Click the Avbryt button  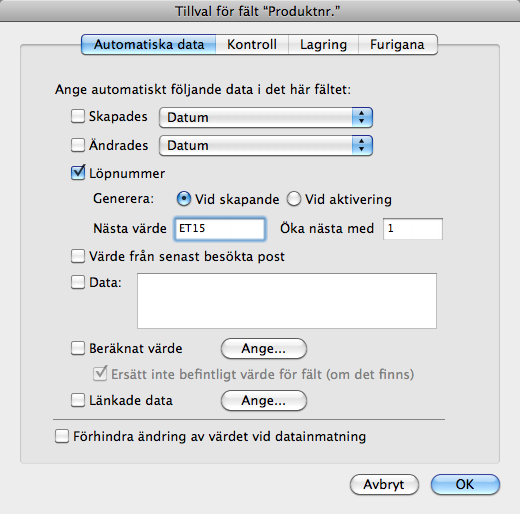pyautogui.click(x=384, y=484)
